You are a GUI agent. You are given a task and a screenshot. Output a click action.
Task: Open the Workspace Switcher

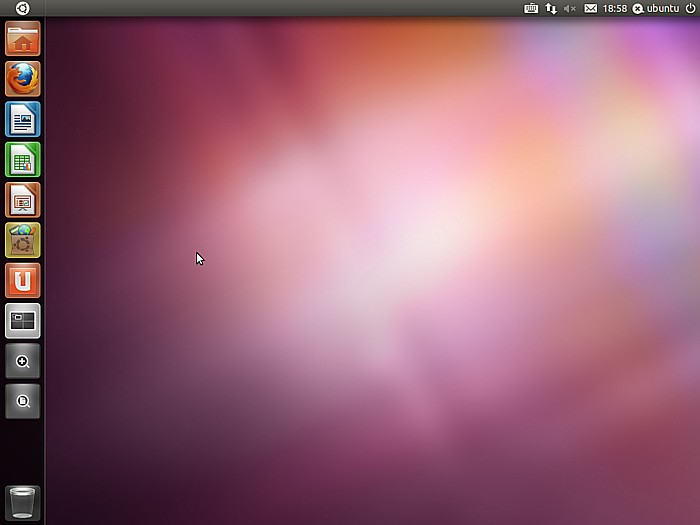(x=23, y=321)
